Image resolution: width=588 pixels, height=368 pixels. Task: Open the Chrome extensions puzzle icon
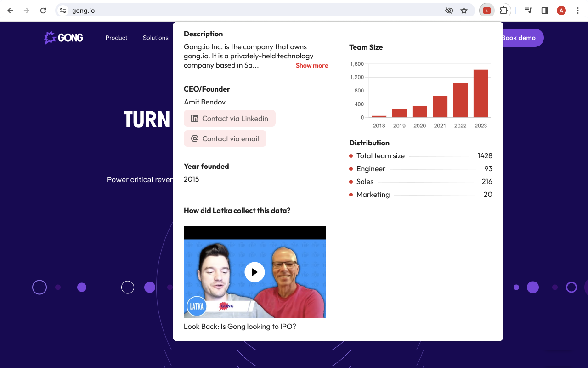(504, 11)
